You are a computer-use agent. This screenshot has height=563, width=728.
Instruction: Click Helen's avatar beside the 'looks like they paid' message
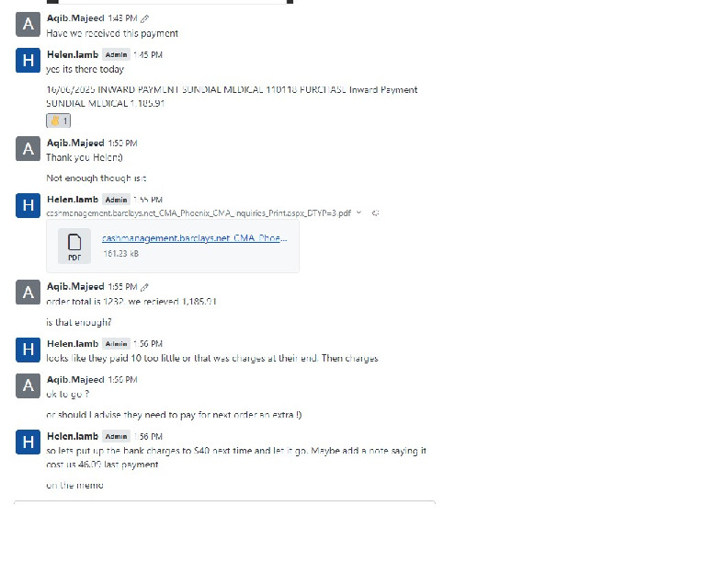click(x=28, y=350)
